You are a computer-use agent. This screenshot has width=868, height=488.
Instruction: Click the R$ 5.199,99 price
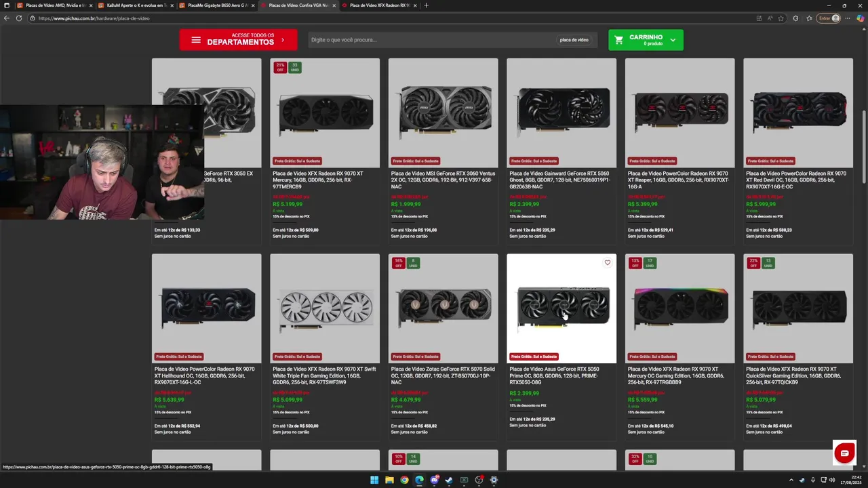(x=288, y=204)
